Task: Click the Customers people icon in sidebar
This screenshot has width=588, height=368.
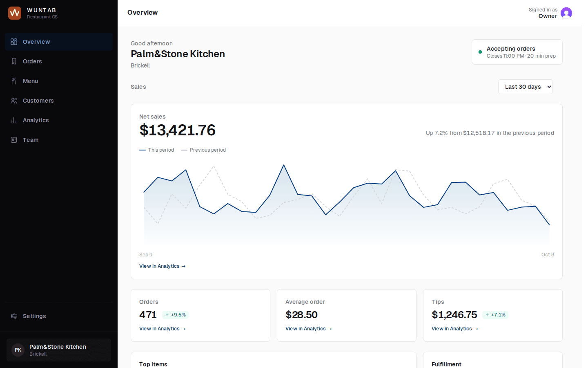Action: [14, 101]
